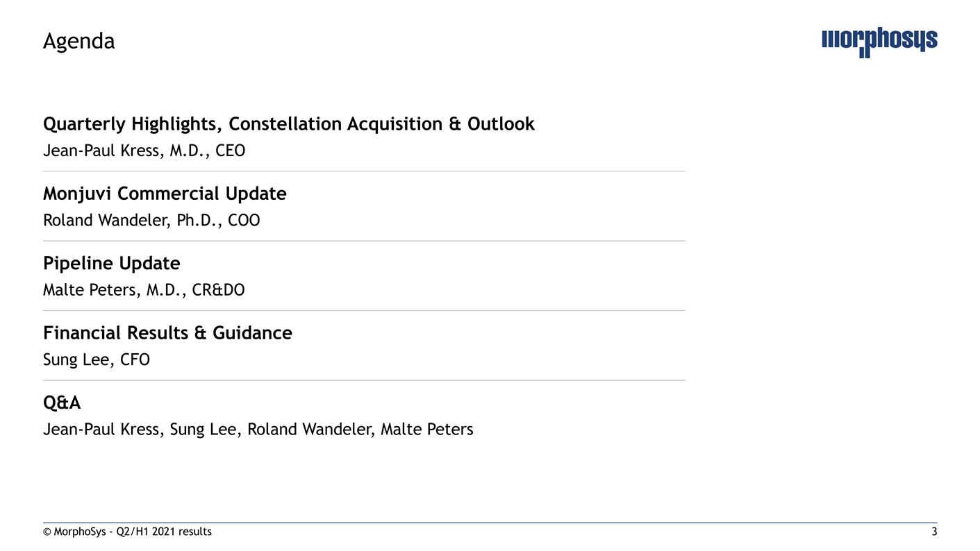Click the blue footer rule above the copyright

pyautogui.click(x=490, y=523)
